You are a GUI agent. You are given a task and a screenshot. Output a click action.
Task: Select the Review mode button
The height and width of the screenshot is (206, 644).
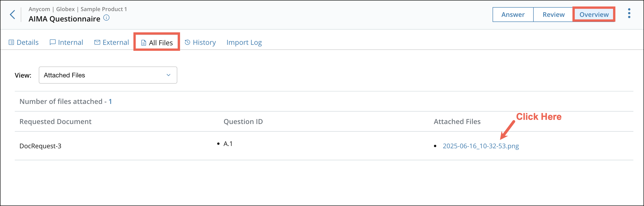tap(554, 15)
